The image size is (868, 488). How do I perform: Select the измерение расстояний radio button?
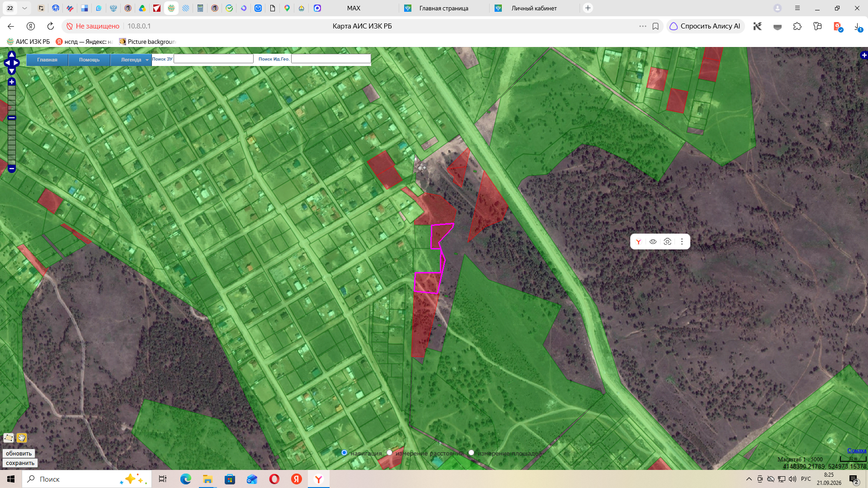click(389, 453)
